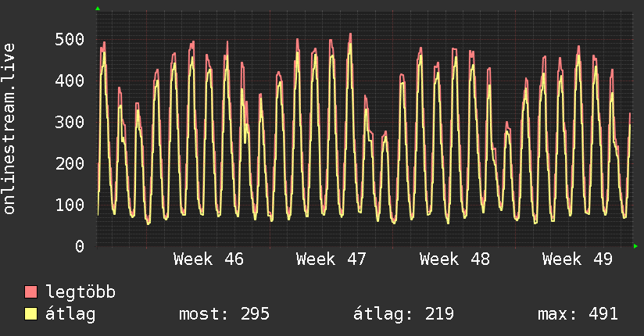644x336 pixels.
Task: Select the legtöbb legend label
Action: pos(80,292)
